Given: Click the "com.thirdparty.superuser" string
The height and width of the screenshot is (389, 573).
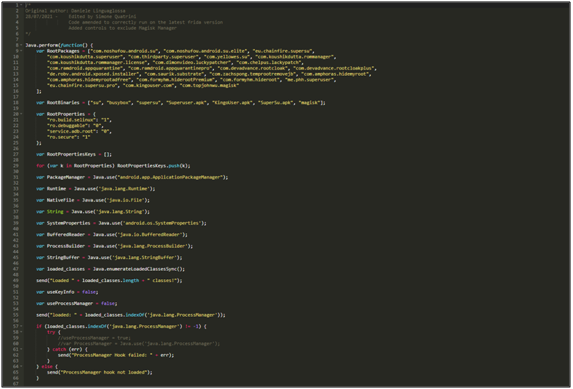Looking at the screenshot, I should [164, 57].
